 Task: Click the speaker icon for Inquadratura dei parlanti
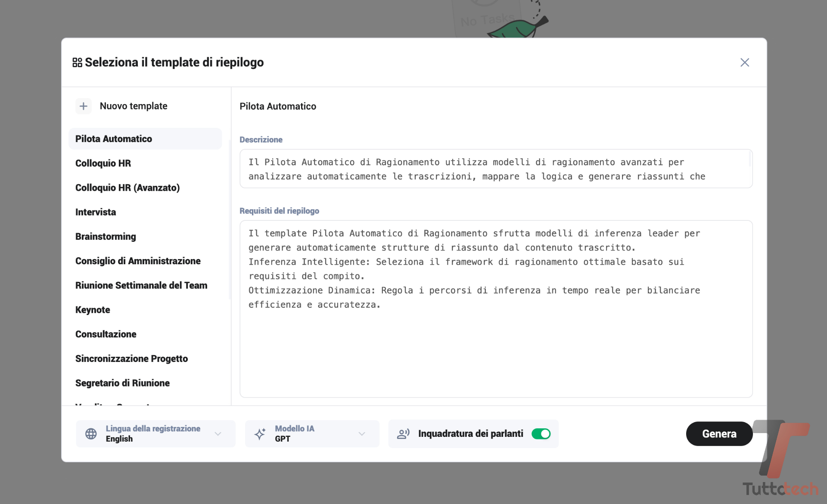tap(403, 434)
